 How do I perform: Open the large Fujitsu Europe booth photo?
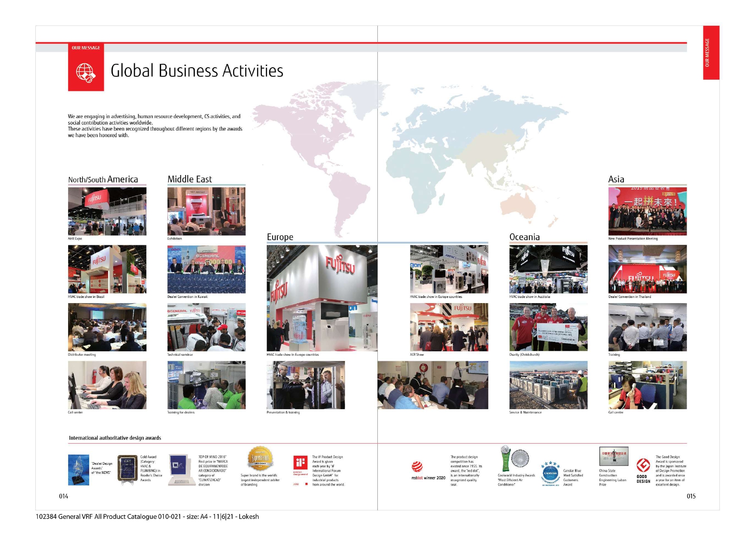(x=322, y=298)
